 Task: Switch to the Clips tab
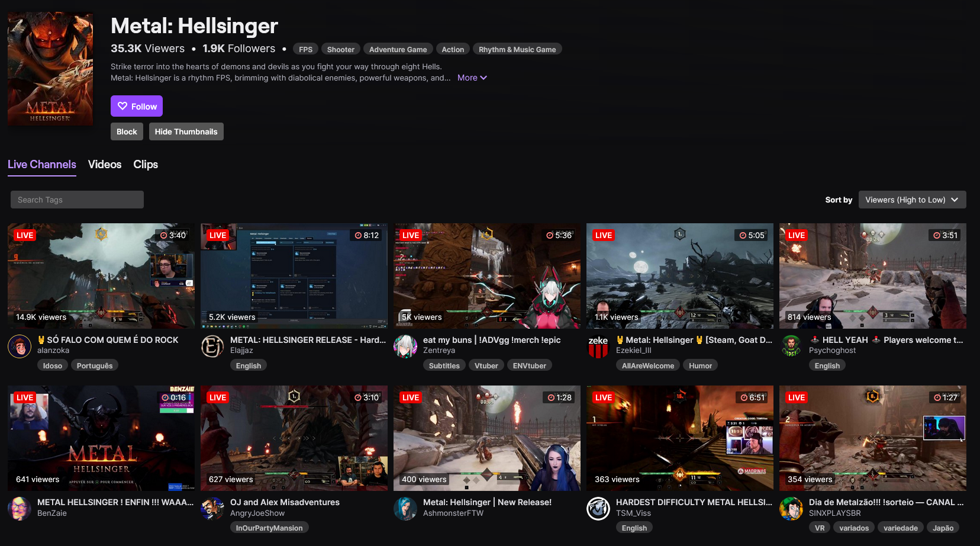146,165
